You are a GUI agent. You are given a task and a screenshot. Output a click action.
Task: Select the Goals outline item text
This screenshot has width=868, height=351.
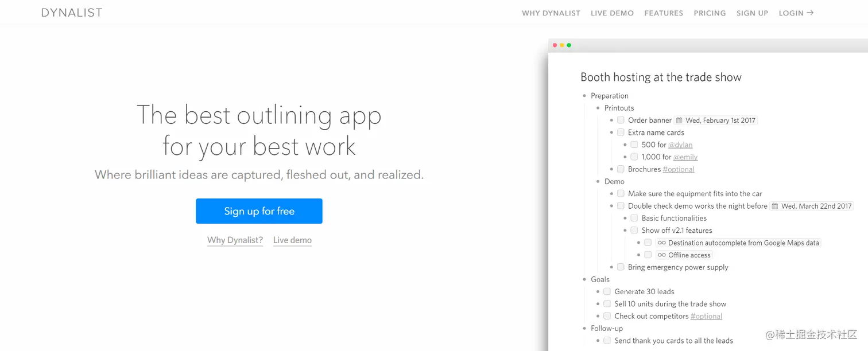pyautogui.click(x=600, y=279)
